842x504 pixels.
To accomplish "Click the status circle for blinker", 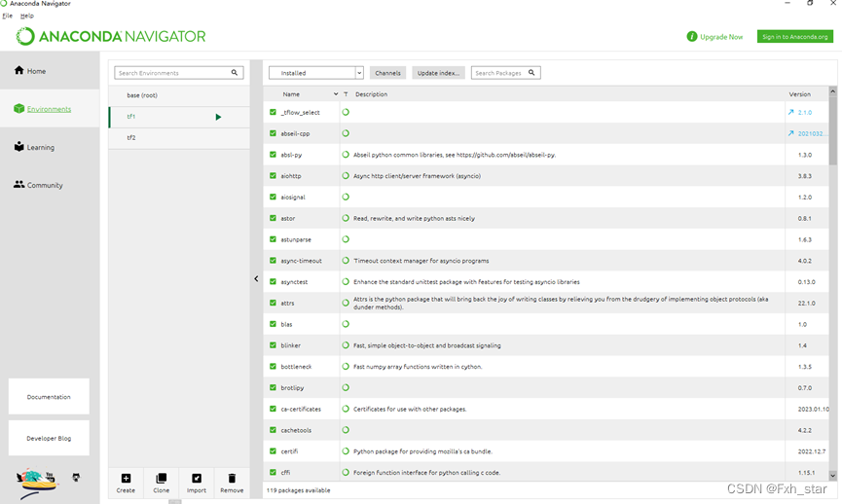I will coord(346,345).
